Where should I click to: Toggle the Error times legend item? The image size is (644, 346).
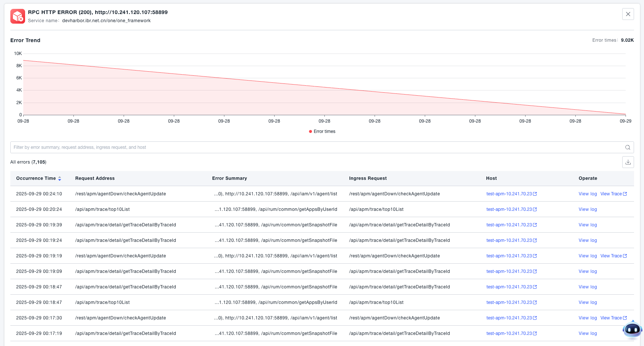coord(322,131)
